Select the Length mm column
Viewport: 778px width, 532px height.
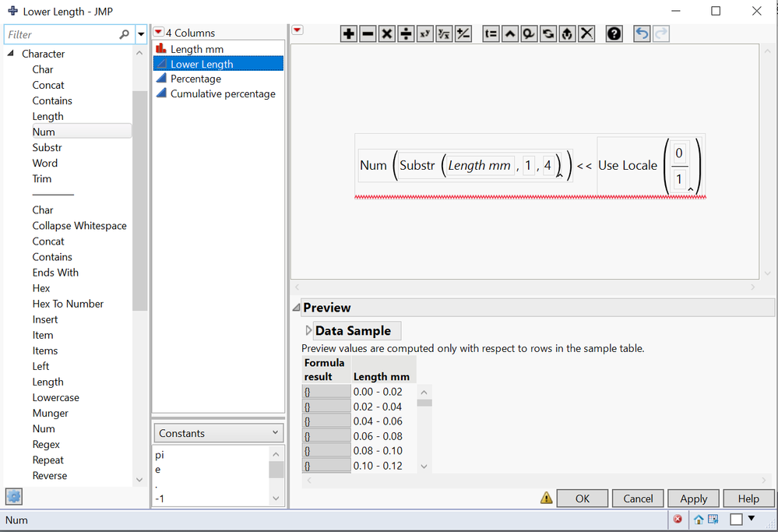pos(218,48)
